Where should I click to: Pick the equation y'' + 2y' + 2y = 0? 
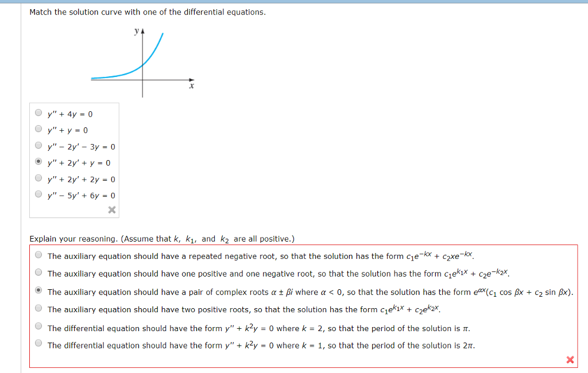38,179
